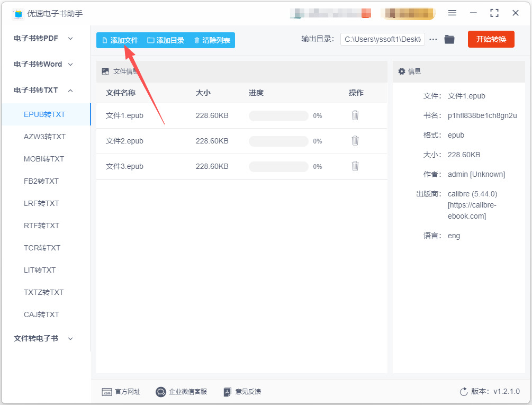Select the 文件2.epub row name
This screenshot has height=405, width=532.
click(124, 141)
